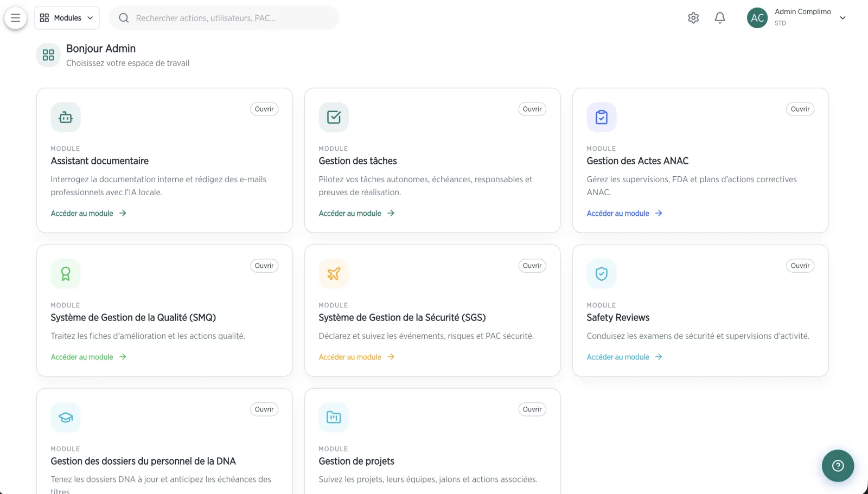Click Ouvrir on Système de Gestion de la Qualité
868x494 pixels.
[x=264, y=266]
